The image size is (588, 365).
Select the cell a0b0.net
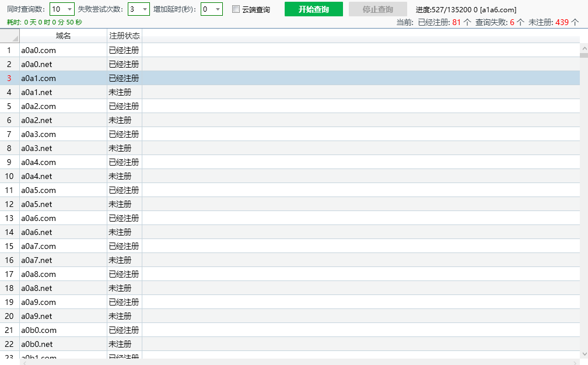(x=63, y=344)
